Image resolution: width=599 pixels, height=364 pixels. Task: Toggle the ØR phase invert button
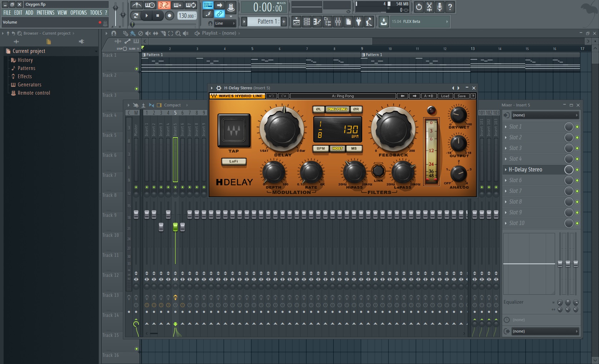click(x=356, y=109)
